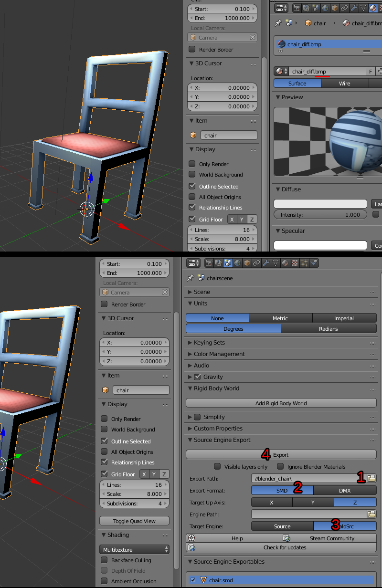Open Help in Source Engine Export

(x=233, y=538)
